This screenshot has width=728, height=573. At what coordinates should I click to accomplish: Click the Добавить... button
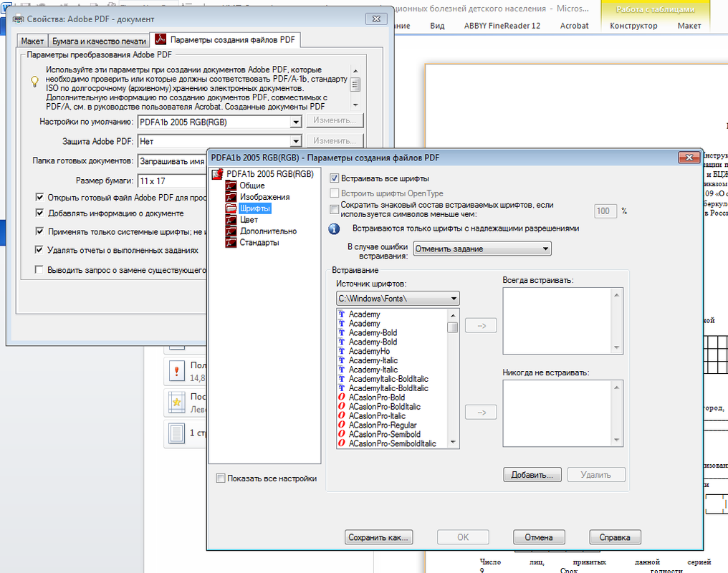coord(532,475)
